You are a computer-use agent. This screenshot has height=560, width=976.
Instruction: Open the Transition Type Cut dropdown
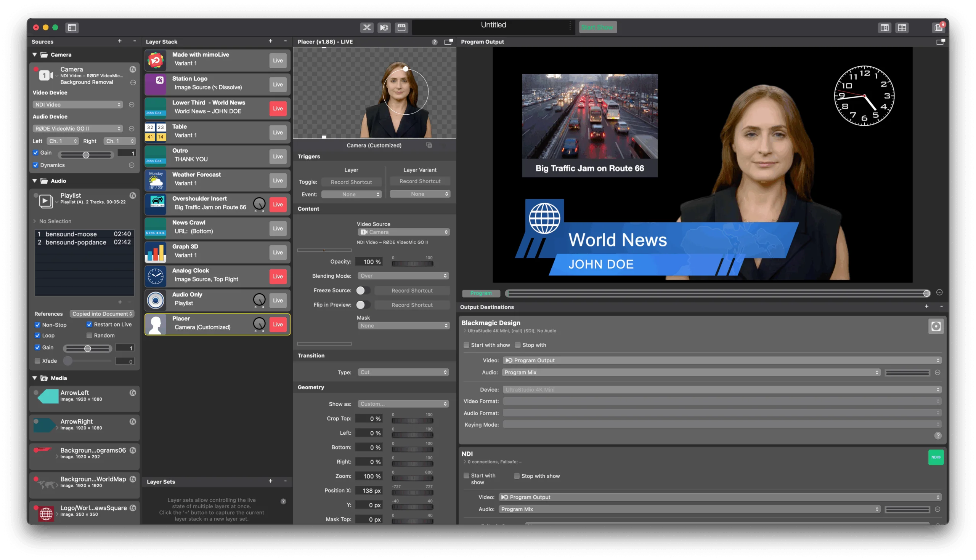[x=403, y=372]
